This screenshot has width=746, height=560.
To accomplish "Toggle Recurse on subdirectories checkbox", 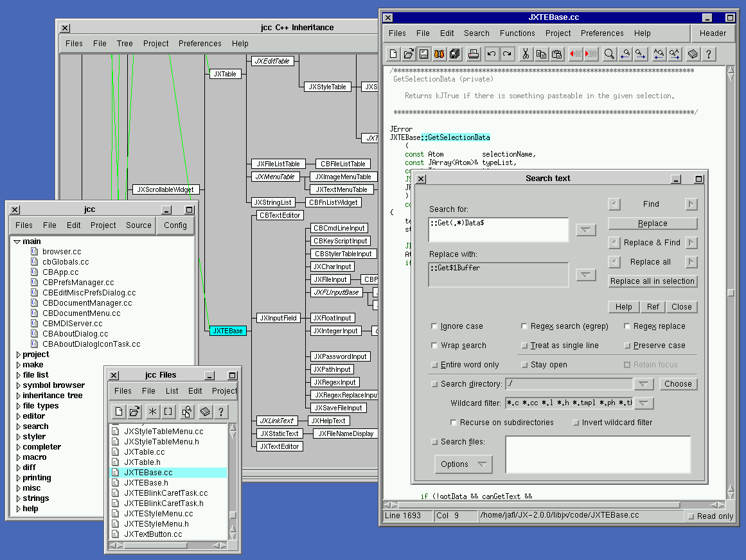I will [x=454, y=422].
